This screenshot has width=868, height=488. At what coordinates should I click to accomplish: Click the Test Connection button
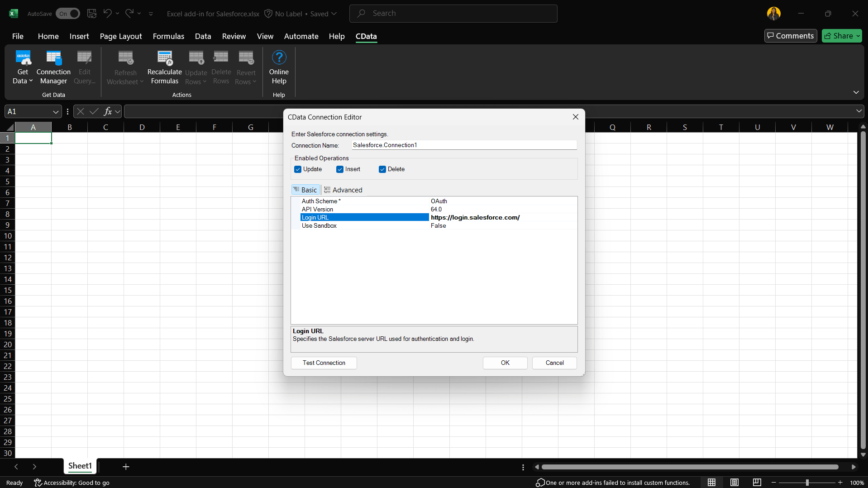coord(324,363)
